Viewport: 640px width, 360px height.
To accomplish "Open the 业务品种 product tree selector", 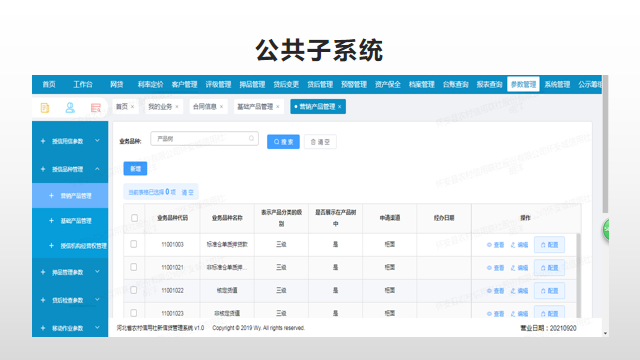I will [204, 139].
